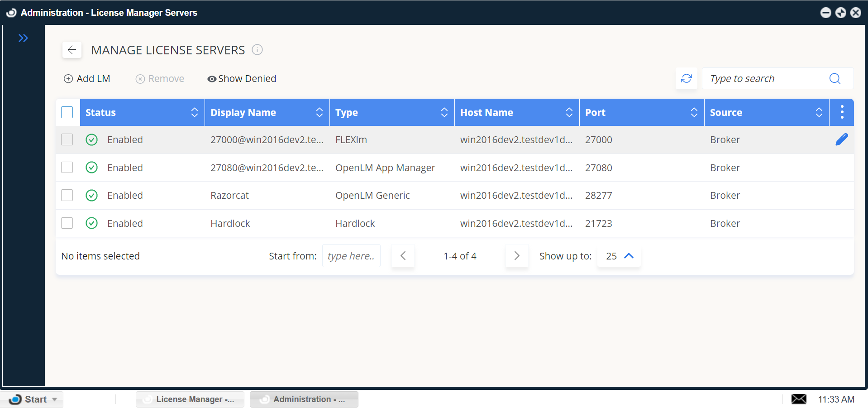Click the refresh icon beside the search box

686,78
